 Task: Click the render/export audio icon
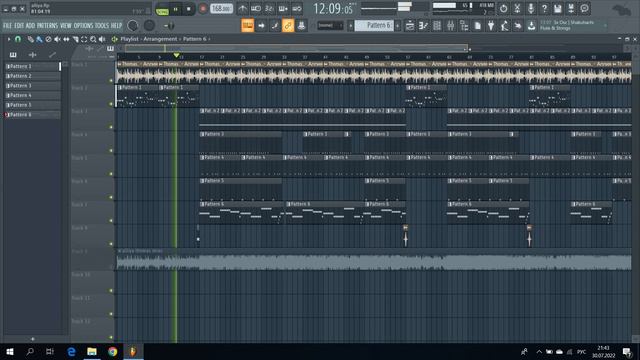point(571,9)
